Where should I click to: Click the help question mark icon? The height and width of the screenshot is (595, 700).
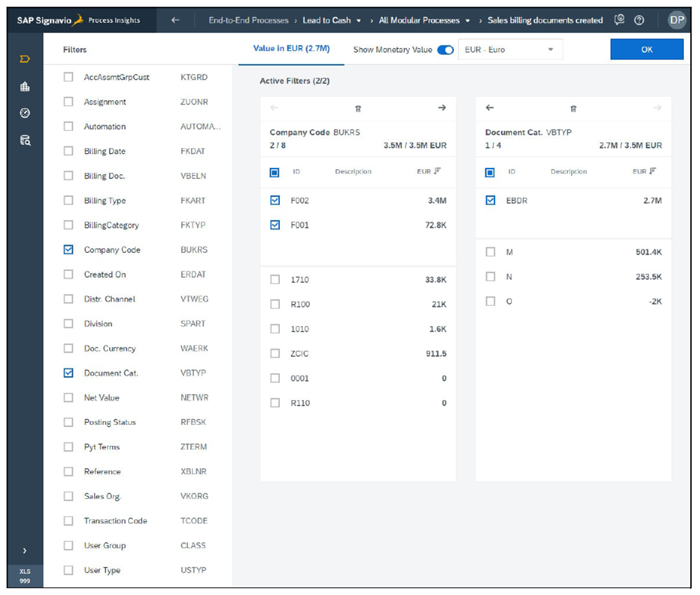[639, 20]
